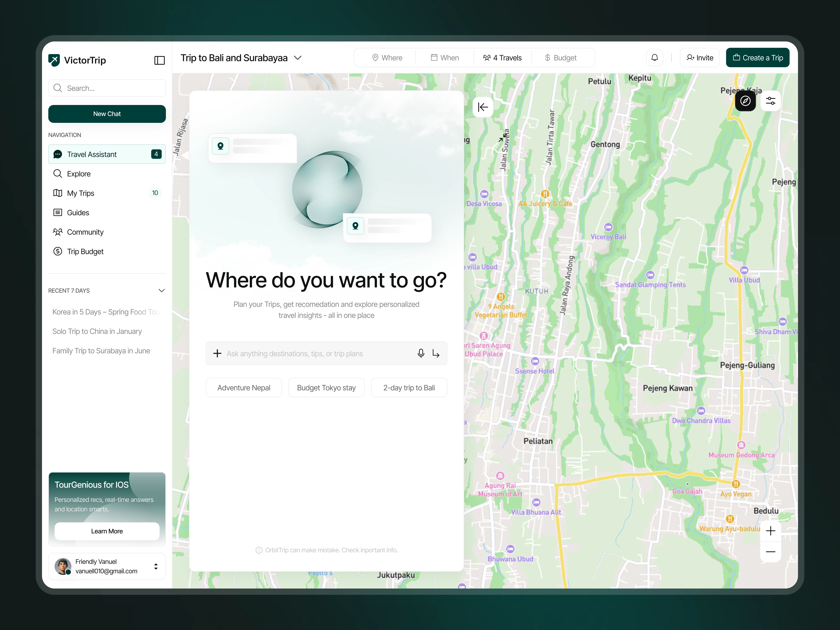Start a New Chat
Image resolution: width=840 pixels, height=630 pixels.
pyautogui.click(x=107, y=114)
